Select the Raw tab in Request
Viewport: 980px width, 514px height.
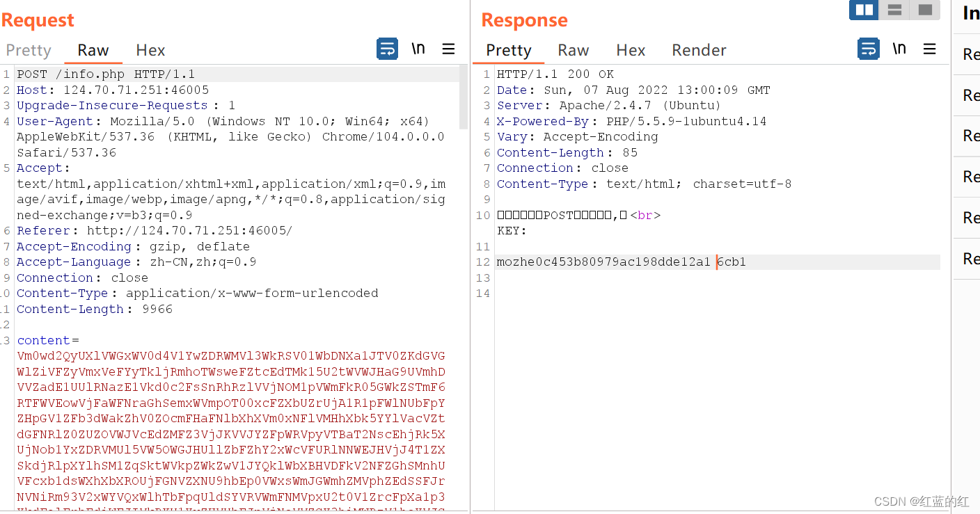(93, 50)
